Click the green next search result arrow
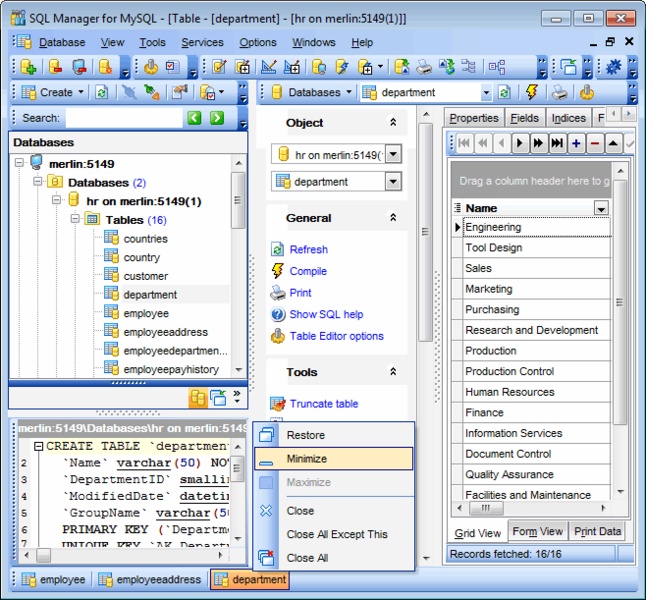 (217, 118)
